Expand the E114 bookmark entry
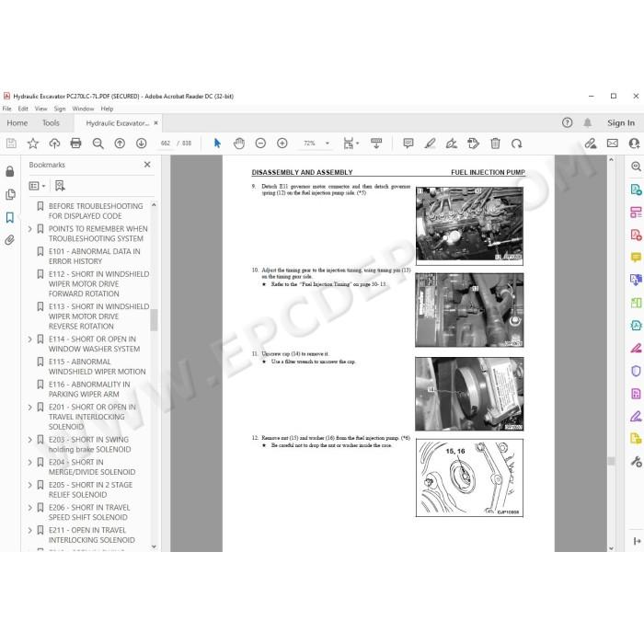 tap(30, 339)
